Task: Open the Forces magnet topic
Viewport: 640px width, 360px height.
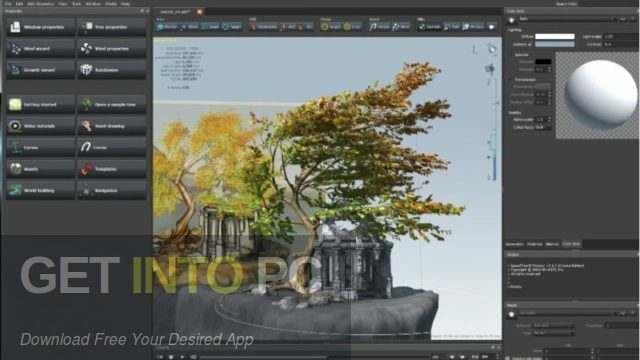Action: coord(111,147)
